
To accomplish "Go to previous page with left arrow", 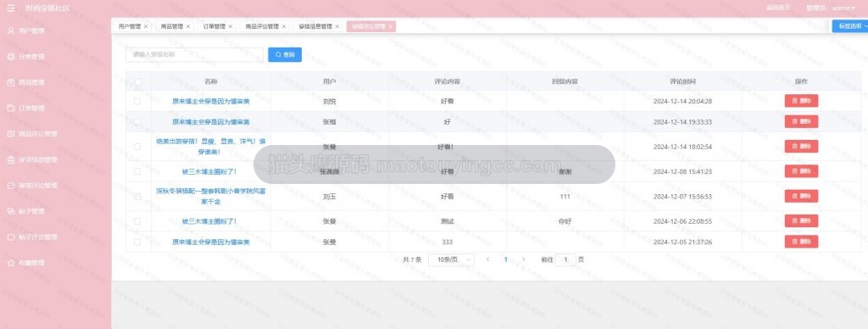I will pos(487,259).
